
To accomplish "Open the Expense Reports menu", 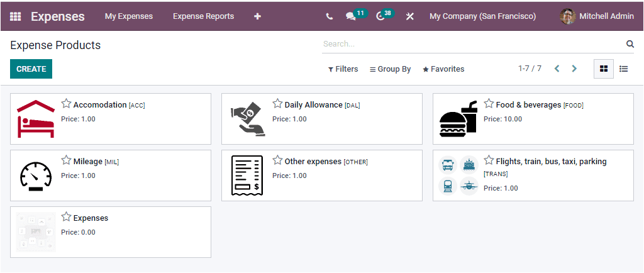I will pyautogui.click(x=203, y=16).
